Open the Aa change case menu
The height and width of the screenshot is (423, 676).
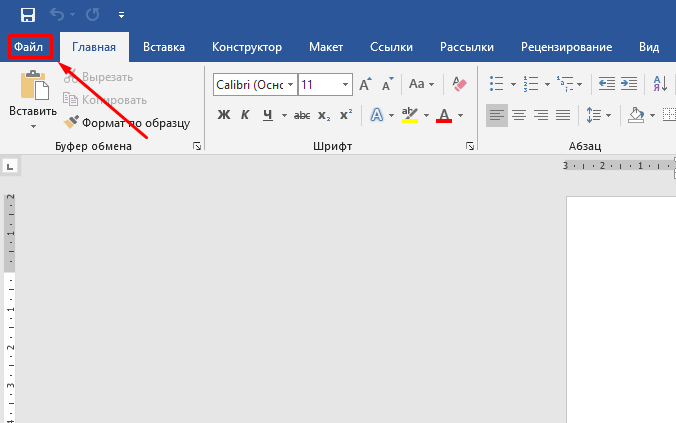click(421, 84)
